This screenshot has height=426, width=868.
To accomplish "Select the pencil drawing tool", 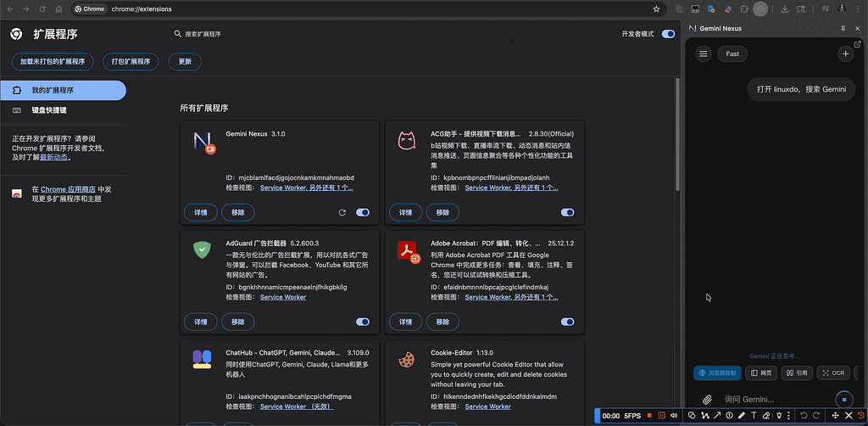I will pos(742,416).
